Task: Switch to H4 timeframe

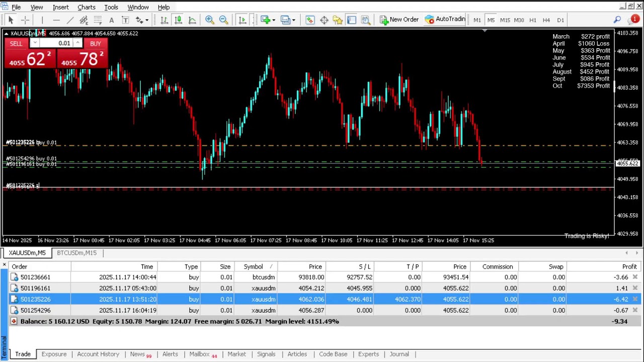Action: 546,20
